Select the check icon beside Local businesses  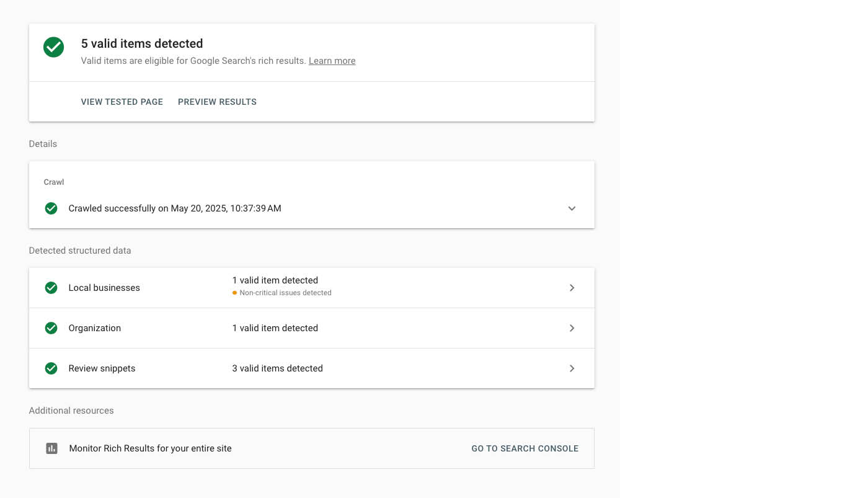[x=51, y=288]
